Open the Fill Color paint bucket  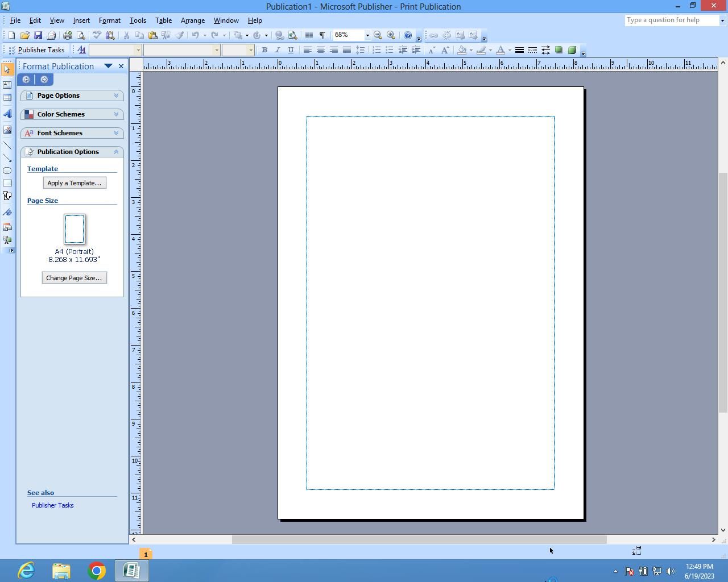462,50
